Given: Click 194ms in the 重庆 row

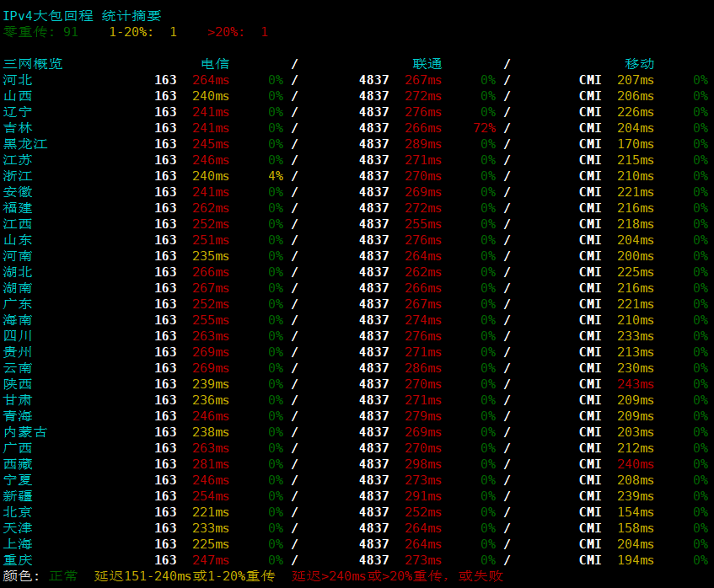Looking at the screenshot, I should tap(636, 560).
